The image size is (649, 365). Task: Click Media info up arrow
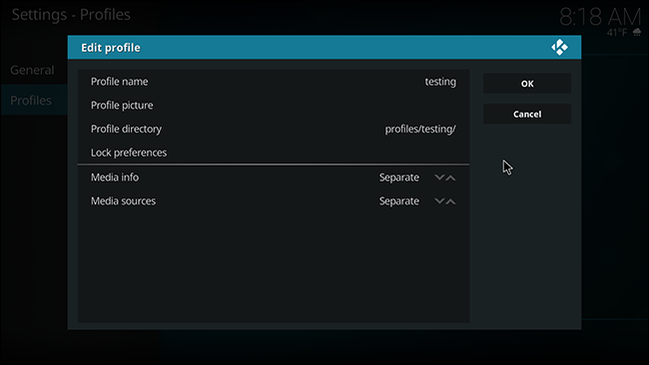pos(451,178)
